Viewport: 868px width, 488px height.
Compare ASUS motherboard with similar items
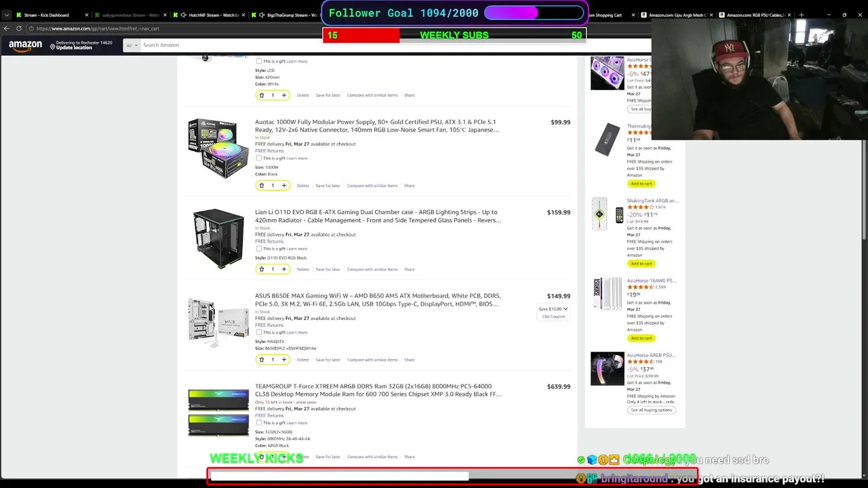point(372,360)
